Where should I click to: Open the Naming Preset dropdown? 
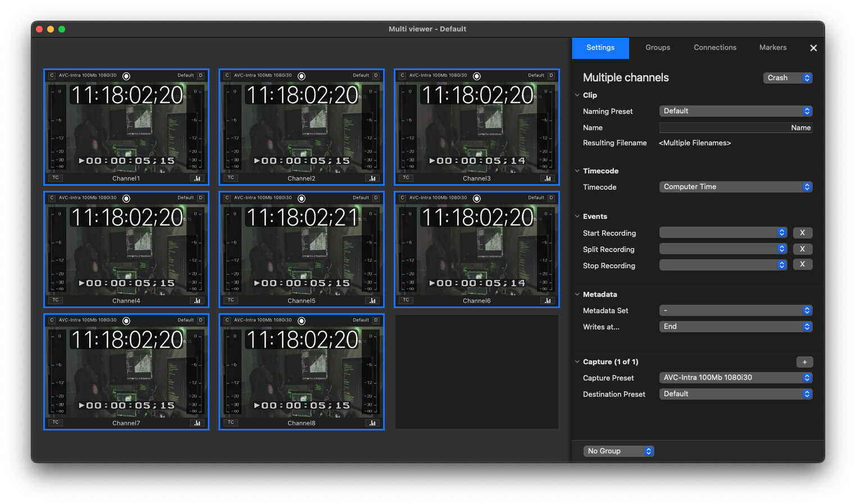click(x=736, y=111)
